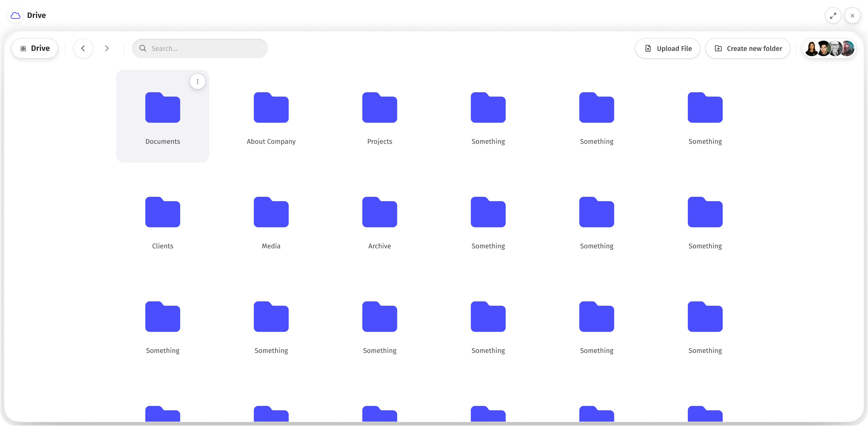This screenshot has width=868, height=426.
Task: Open the Documents three-dot options menu
Action: click(197, 82)
